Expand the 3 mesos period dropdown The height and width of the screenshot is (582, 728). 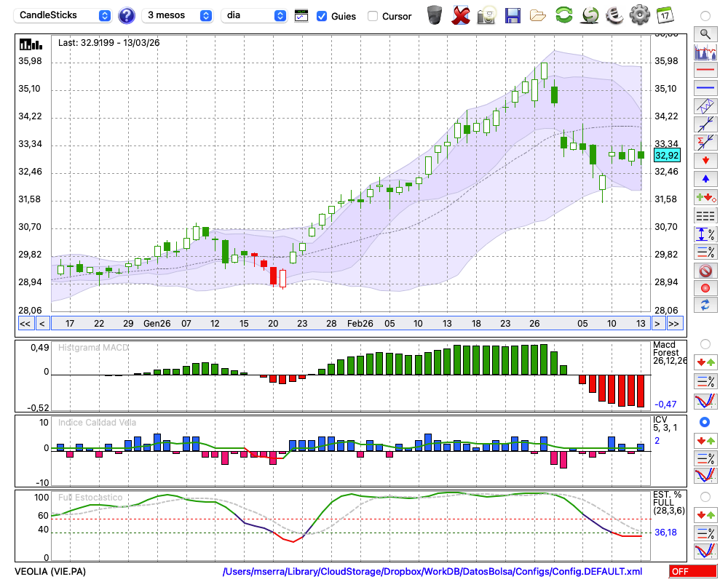tap(178, 15)
